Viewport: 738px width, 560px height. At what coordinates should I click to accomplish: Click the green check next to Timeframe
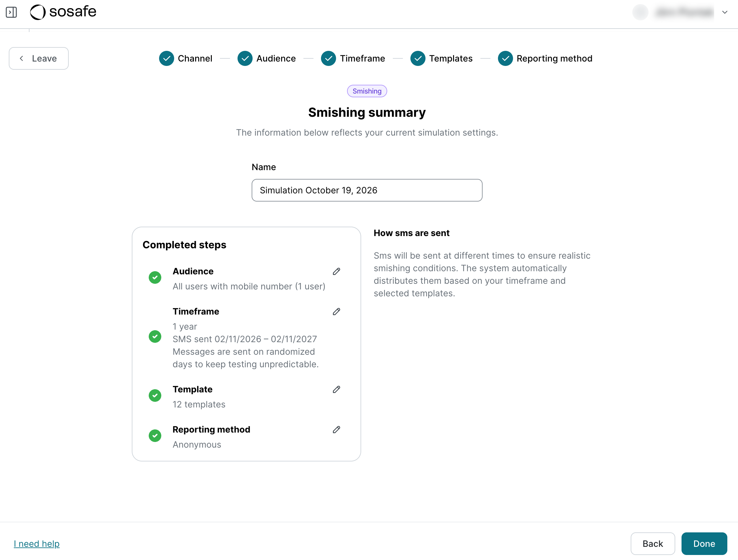pyautogui.click(x=155, y=337)
